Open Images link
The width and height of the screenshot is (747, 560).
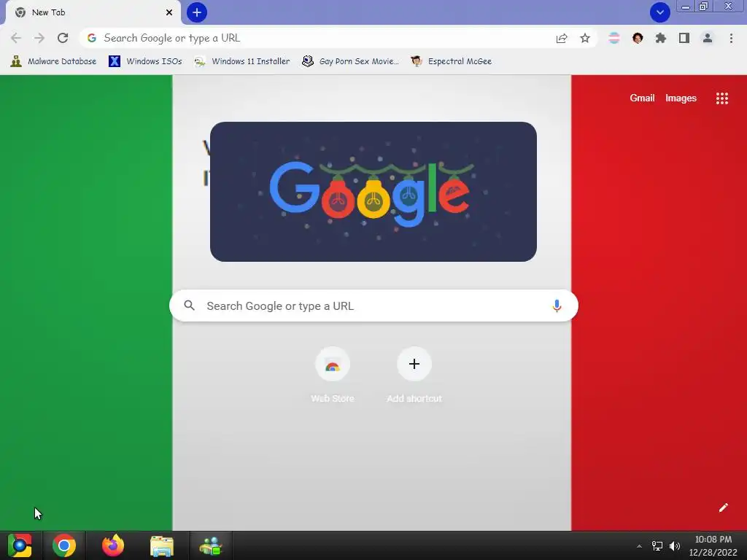681,98
